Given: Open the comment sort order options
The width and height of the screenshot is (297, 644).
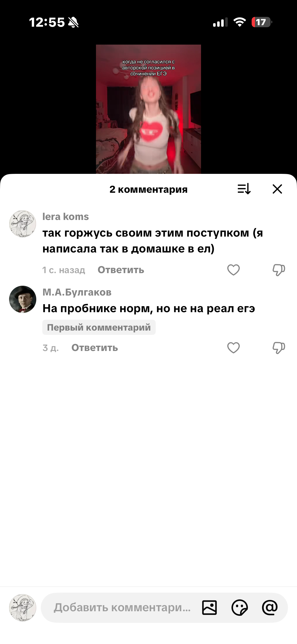Looking at the screenshot, I should click(x=244, y=189).
